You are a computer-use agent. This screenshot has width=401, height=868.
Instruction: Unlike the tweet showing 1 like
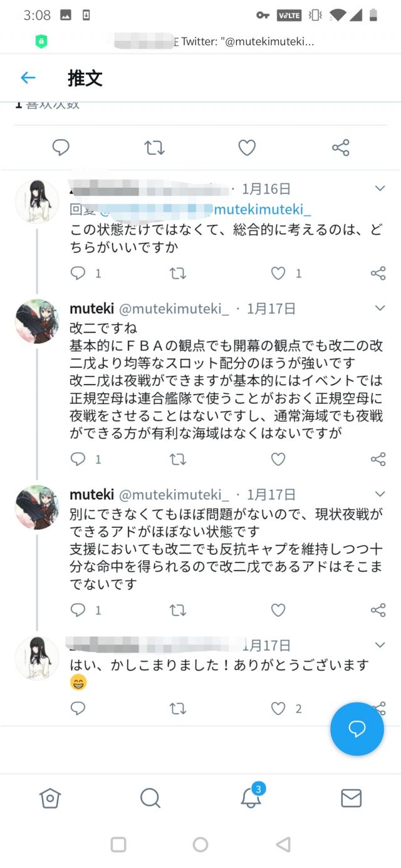coord(276,273)
